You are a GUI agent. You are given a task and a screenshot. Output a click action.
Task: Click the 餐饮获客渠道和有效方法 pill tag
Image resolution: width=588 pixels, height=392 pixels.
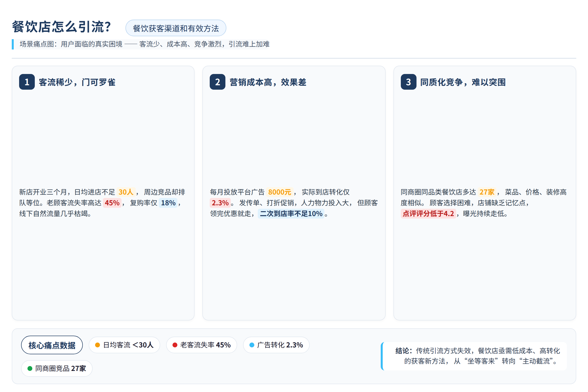pyautogui.click(x=176, y=28)
